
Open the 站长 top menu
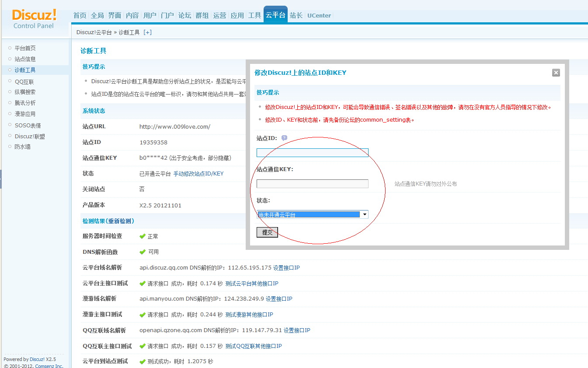296,15
